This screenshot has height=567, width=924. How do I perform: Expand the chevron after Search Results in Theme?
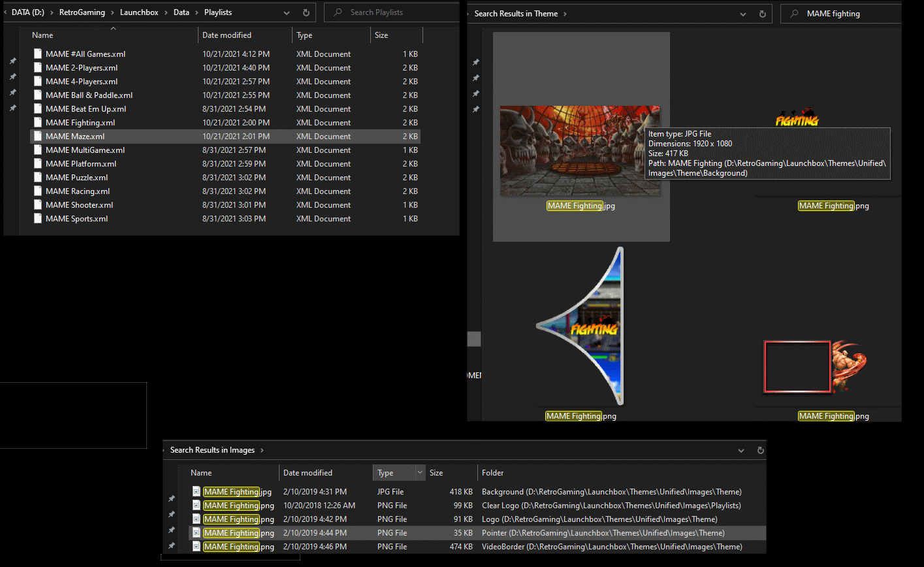(x=565, y=14)
